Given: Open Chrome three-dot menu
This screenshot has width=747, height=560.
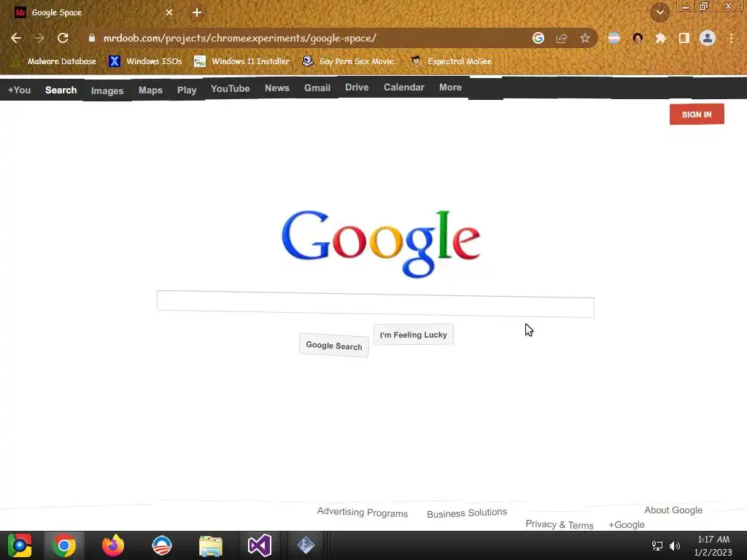Looking at the screenshot, I should pyautogui.click(x=731, y=38).
